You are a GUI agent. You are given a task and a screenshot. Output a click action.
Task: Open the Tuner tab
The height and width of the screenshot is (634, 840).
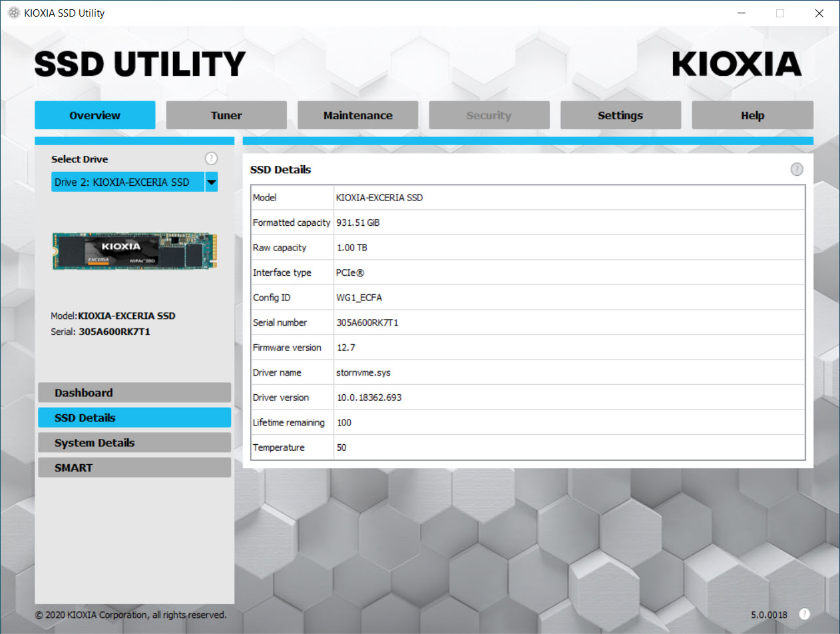click(x=226, y=115)
